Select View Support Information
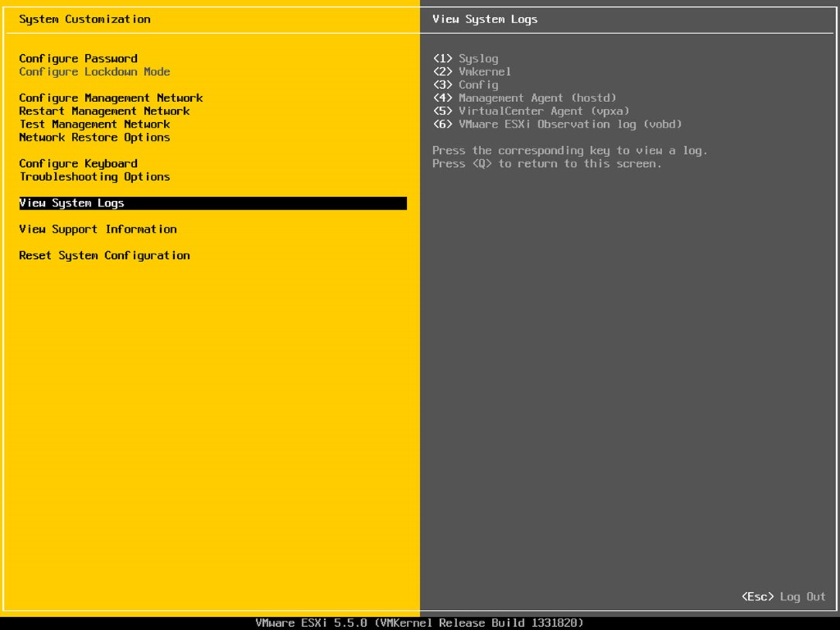840x630 pixels. [98, 229]
